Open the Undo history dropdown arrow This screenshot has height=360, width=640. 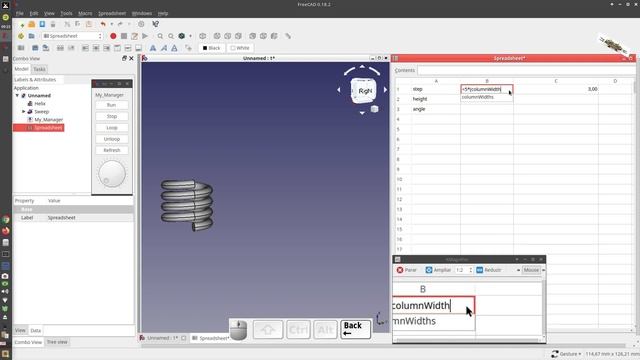(111, 24)
